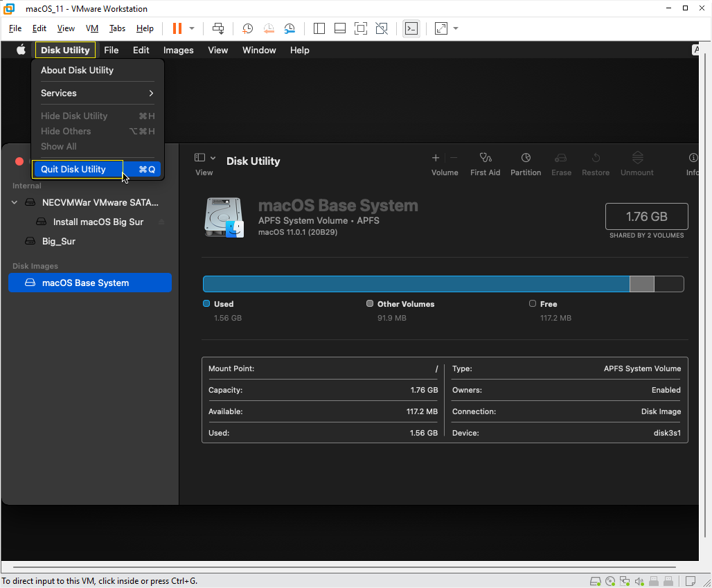Click the Unity mode icon in VMware toolbar

point(382,28)
